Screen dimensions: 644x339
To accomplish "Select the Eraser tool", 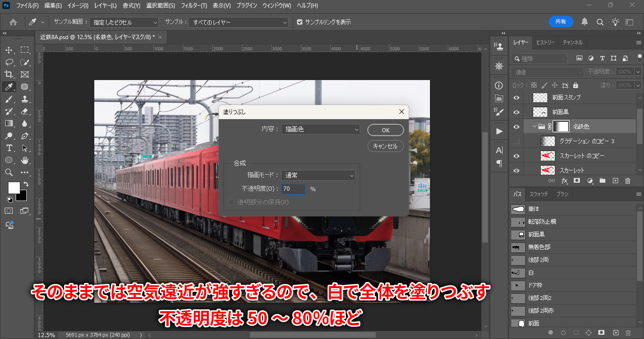I will coord(25,111).
